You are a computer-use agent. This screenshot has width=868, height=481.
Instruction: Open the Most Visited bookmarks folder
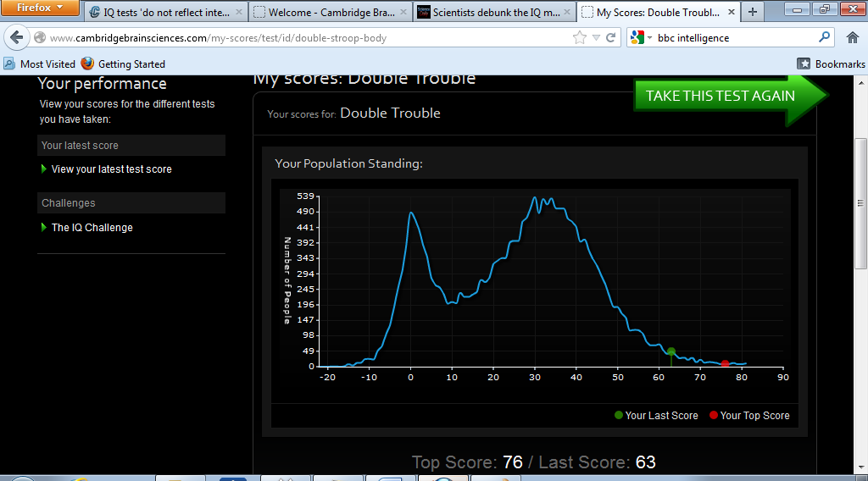click(39, 64)
